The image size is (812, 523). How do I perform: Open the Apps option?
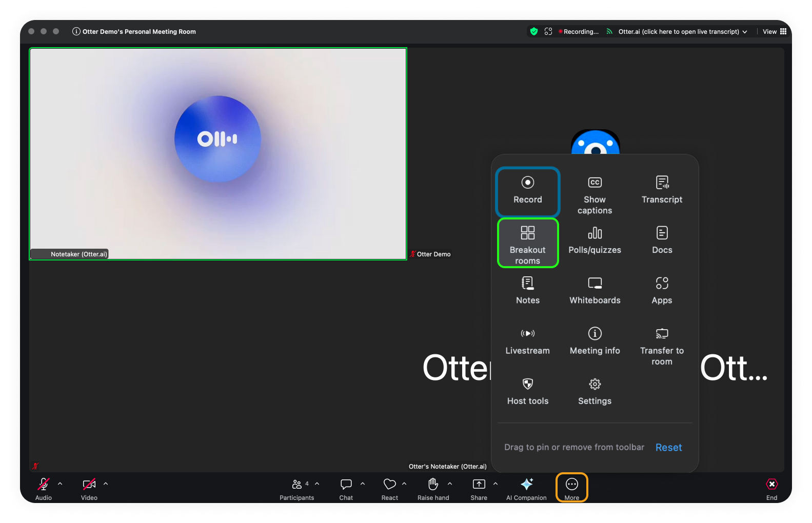click(662, 291)
